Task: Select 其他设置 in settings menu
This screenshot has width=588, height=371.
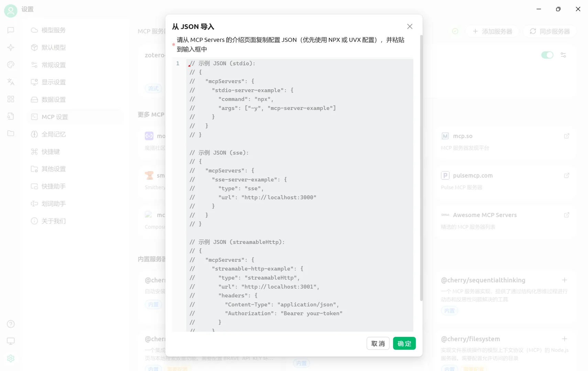Action: [75, 169]
